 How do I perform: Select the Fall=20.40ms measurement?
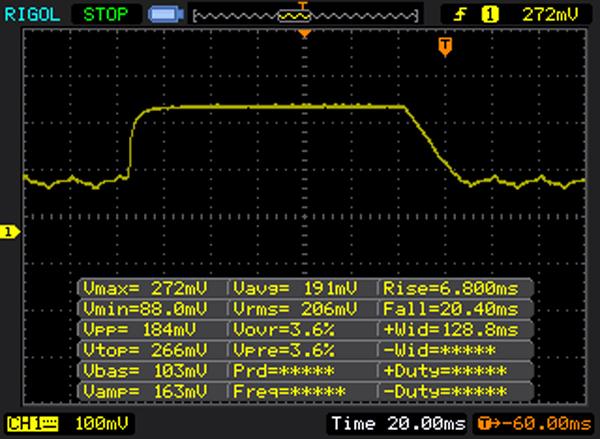point(456,309)
